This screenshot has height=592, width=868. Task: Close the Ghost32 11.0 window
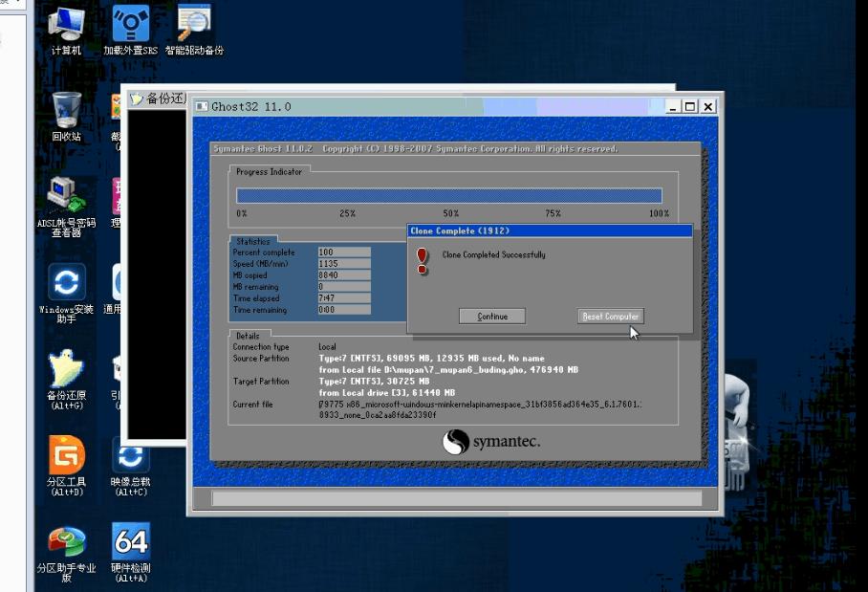point(708,106)
